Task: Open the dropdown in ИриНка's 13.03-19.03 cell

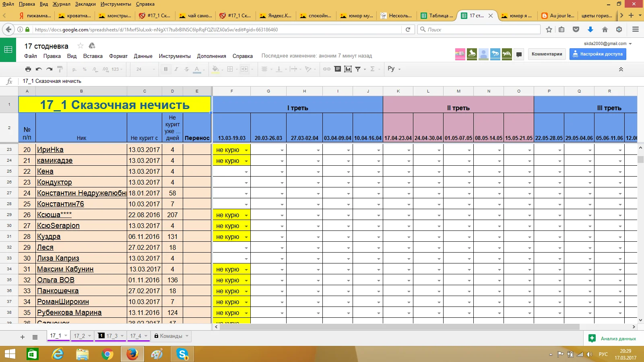Action: coord(246,150)
